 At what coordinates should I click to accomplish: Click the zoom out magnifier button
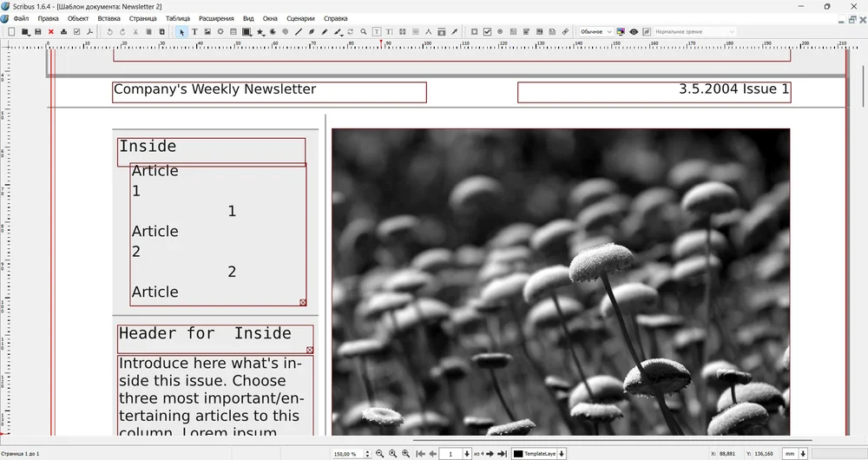click(x=379, y=454)
